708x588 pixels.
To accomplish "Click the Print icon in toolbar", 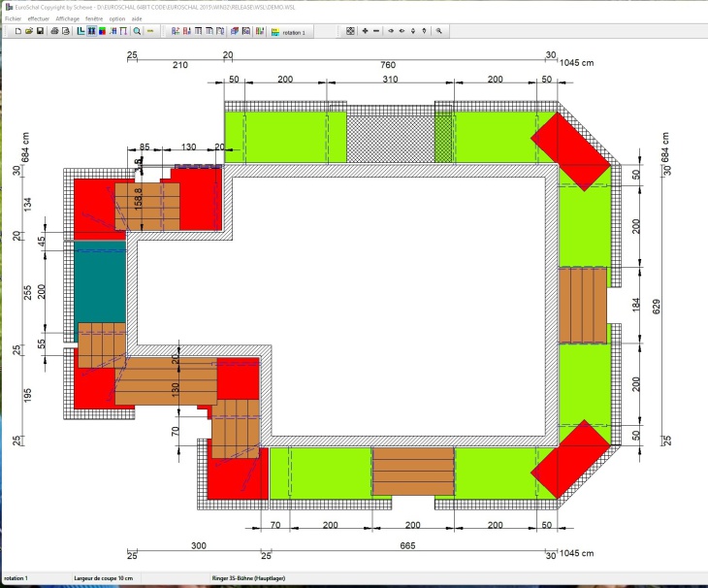I will point(52,31).
